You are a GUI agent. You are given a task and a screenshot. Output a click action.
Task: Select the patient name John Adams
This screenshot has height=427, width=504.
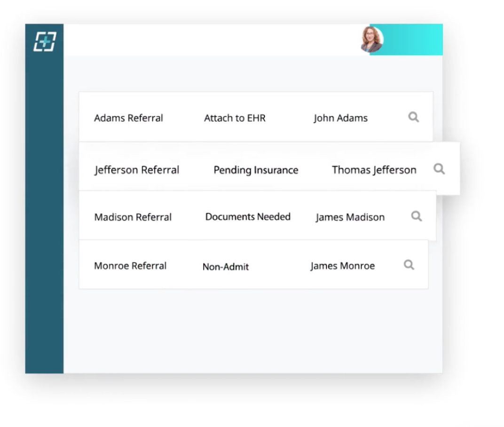tap(340, 118)
